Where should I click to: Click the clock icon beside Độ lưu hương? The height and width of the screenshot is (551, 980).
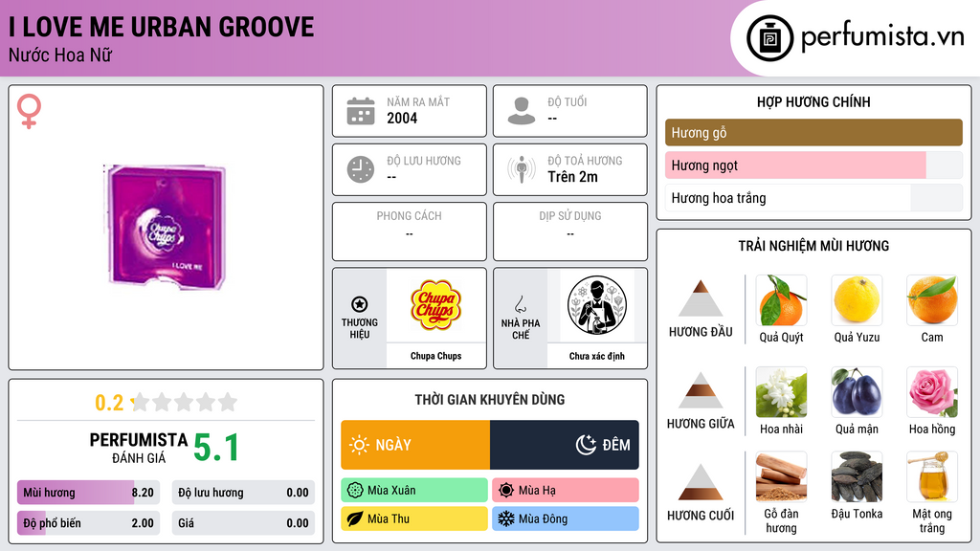[361, 169]
